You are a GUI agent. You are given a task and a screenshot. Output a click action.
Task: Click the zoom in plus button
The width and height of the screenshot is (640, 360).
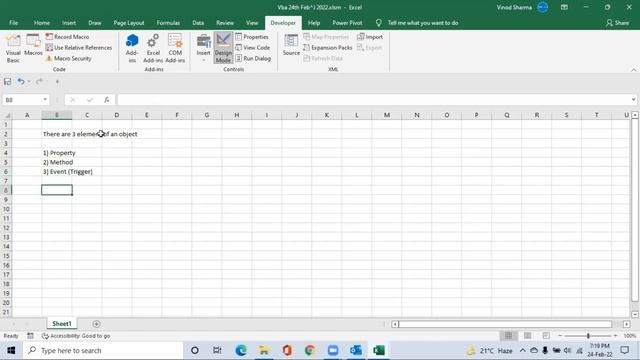coord(616,336)
